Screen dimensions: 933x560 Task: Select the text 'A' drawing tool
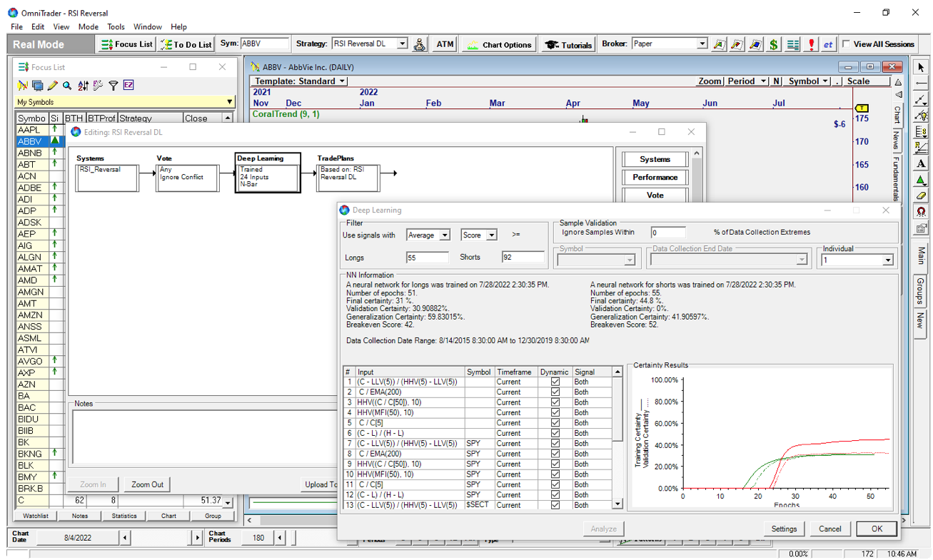(x=921, y=163)
